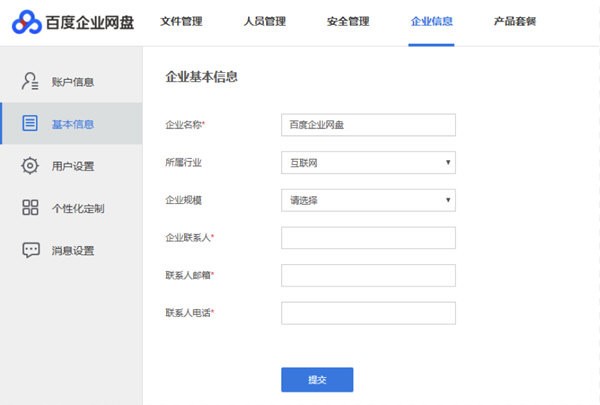The height and width of the screenshot is (405, 600).
Task: Click the Baidu enterprise netdisk cloud logo
Action: point(27,22)
